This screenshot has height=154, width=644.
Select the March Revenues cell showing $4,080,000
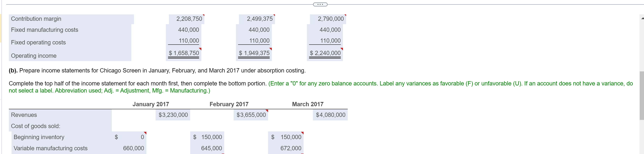click(x=330, y=115)
